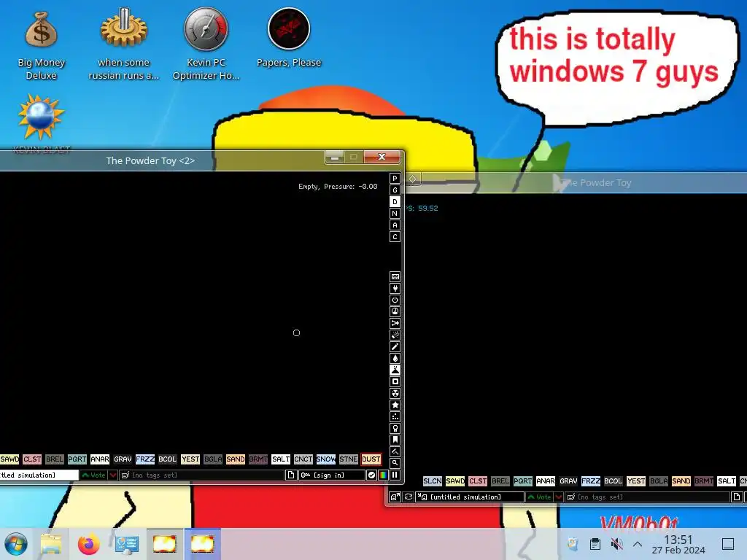Open Papers, Please desktop shortcut
Screen dimensions: 747x560
pyautogui.click(x=289, y=38)
